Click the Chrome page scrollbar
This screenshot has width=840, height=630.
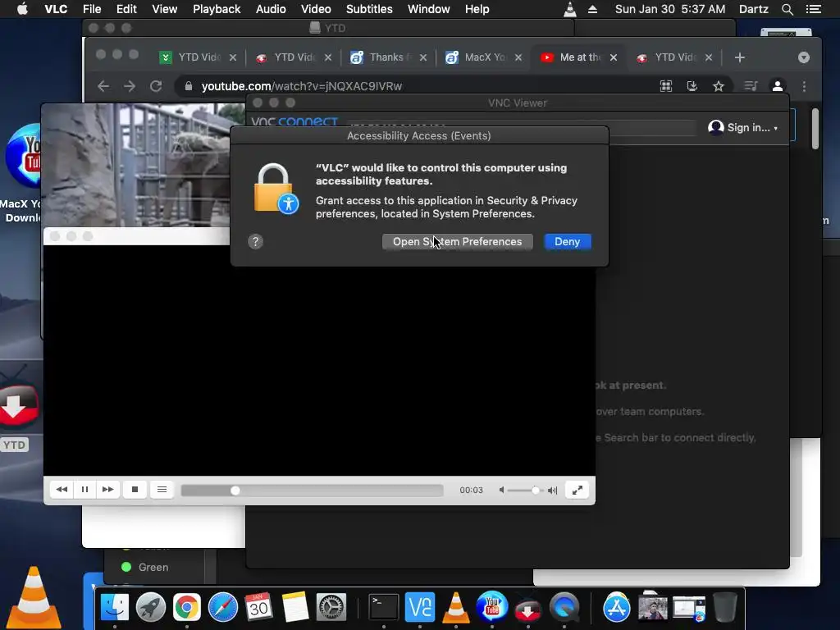(x=815, y=129)
